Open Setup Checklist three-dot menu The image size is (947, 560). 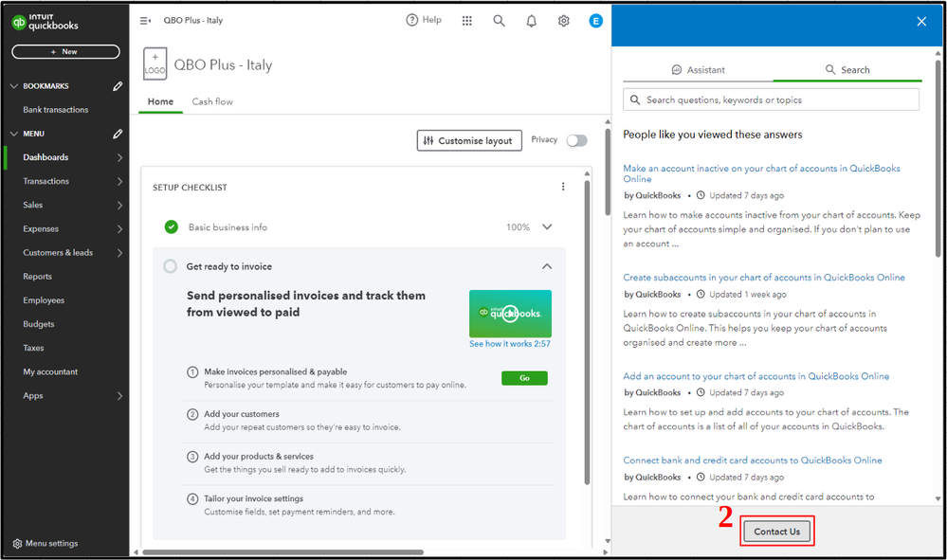tap(563, 187)
